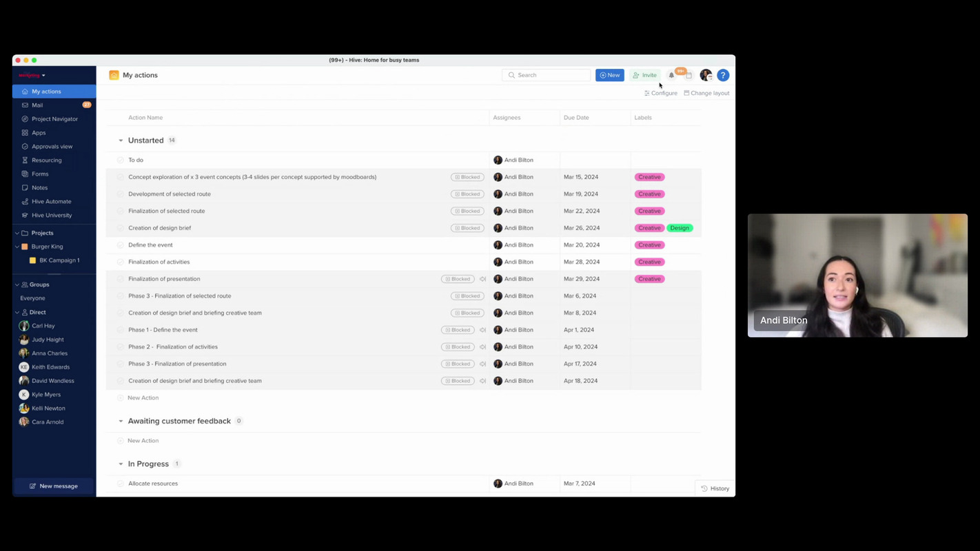
Task: Click the pink Creative label on Finalization of activities
Action: coord(649,262)
